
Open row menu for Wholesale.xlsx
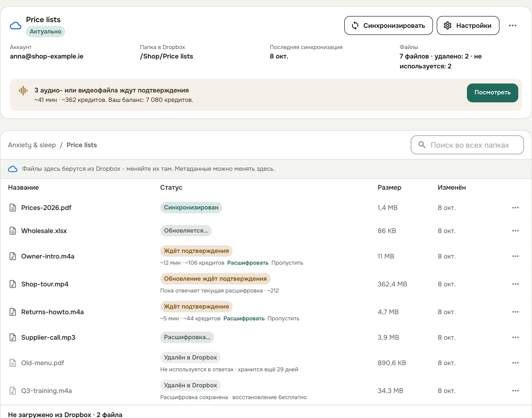(515, 230)
